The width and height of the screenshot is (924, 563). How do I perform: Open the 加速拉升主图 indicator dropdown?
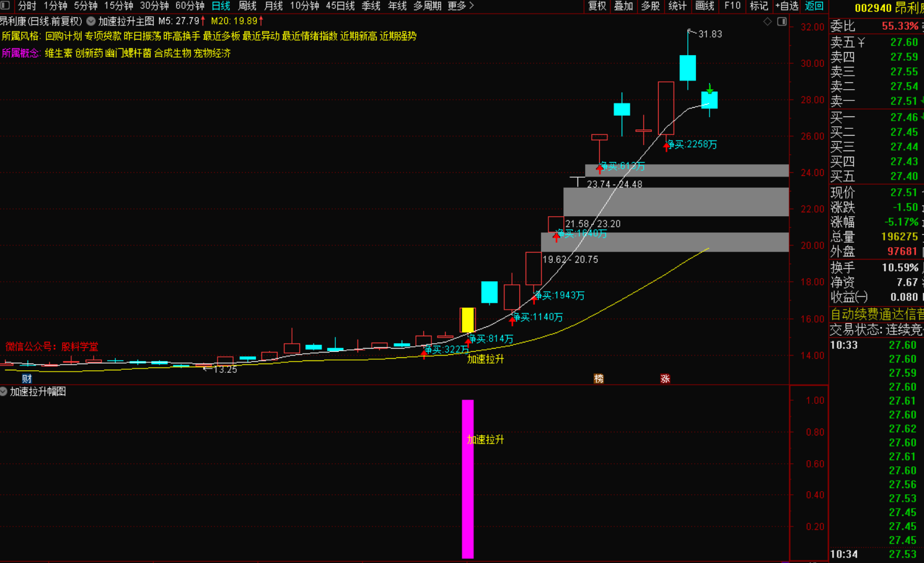pyautogui.click(x=91, y=21)
